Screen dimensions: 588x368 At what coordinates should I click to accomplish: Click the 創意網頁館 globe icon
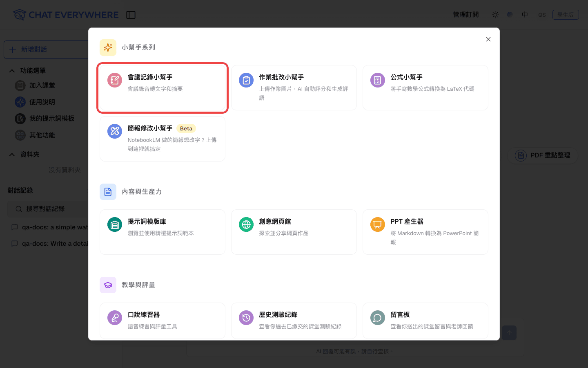tap(246, 225)
